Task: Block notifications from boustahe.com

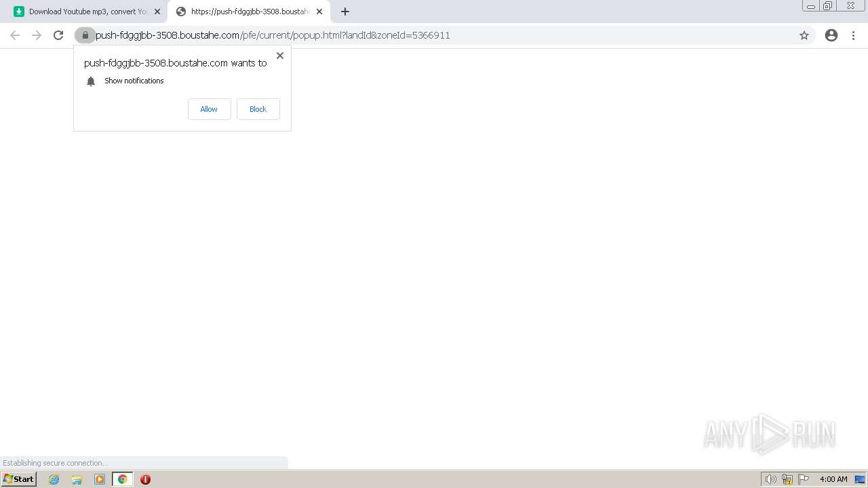Action: [x=258, y=109]
